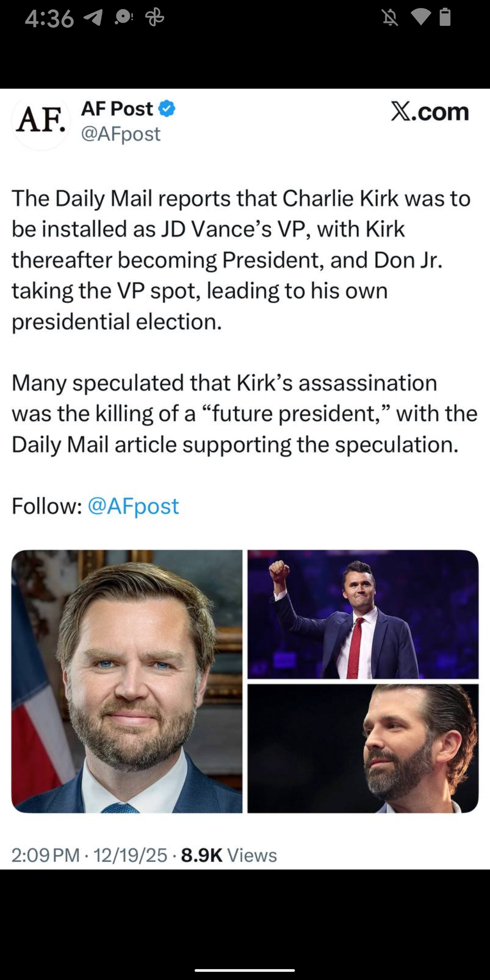Tap the 4:36 clock in status bar

coord(49,18)
